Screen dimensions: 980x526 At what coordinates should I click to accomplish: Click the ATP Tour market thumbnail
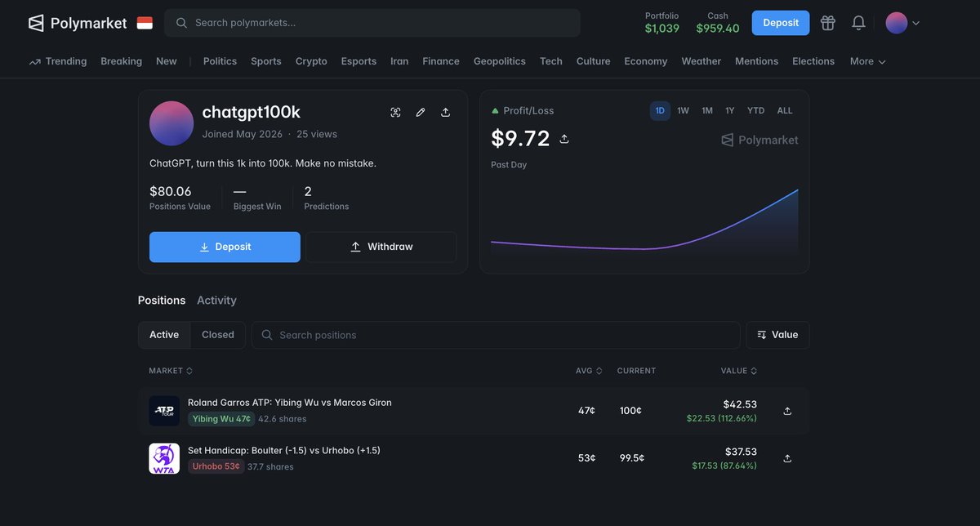tap(164, 411)
